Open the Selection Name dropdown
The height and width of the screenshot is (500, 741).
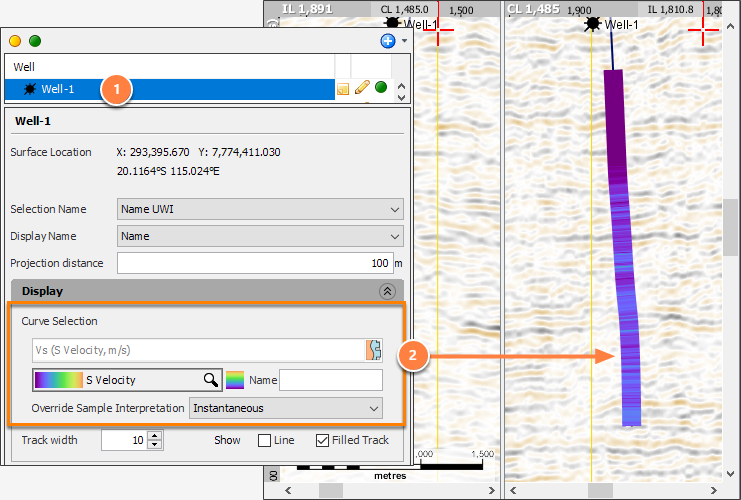click(260, 209)
